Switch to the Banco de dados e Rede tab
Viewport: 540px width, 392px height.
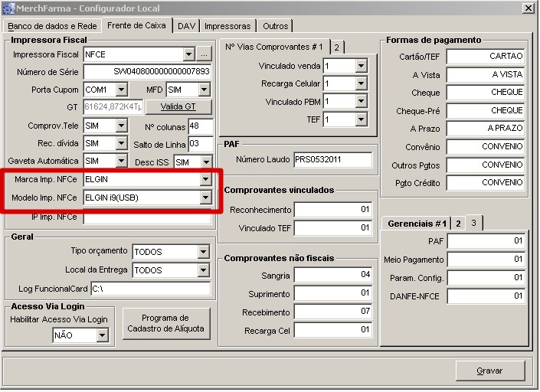(x=52, y=26)
